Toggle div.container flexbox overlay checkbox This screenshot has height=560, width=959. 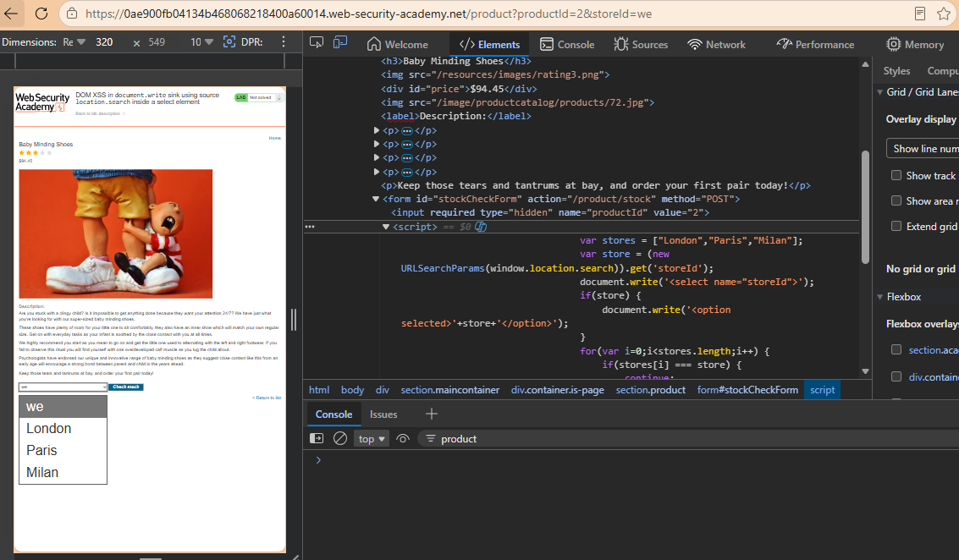896,376
